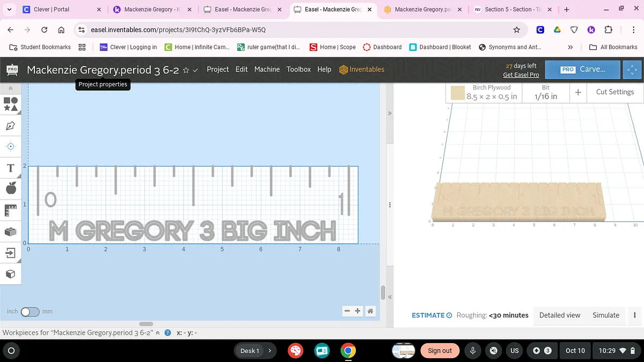Star the project title as favorite
The width and height of the screenshot is (644, 362).
[x=186, y=70]
